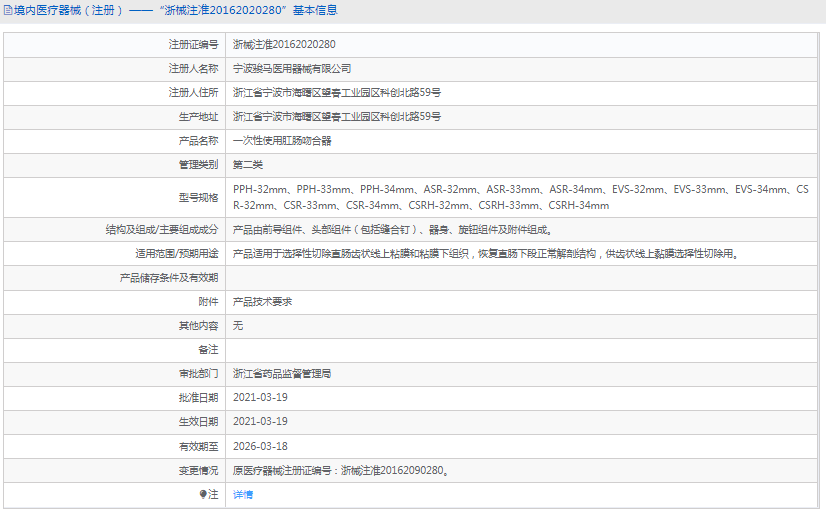826x513 pixels.
Task: Click the 生产地址 address value
Action: [337, 117]
